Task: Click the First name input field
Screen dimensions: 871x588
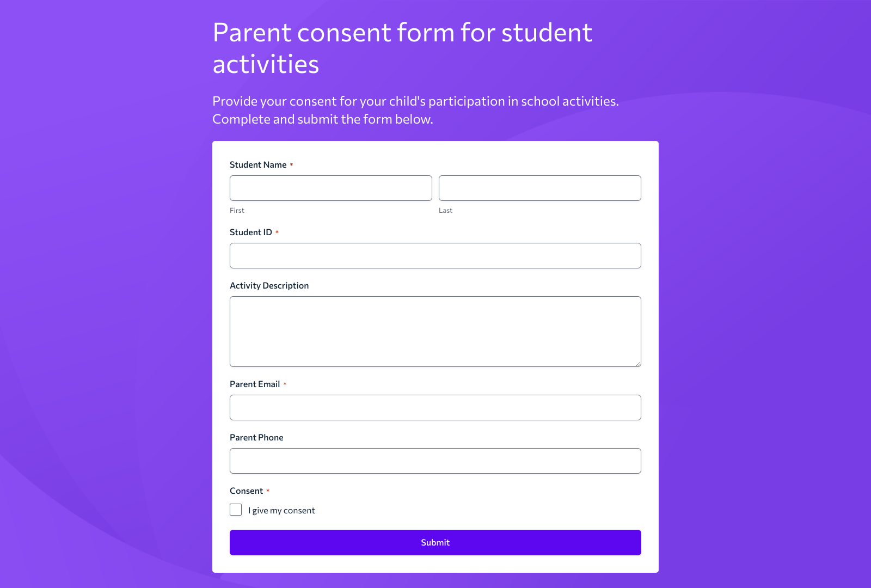Action: [330, 188]
